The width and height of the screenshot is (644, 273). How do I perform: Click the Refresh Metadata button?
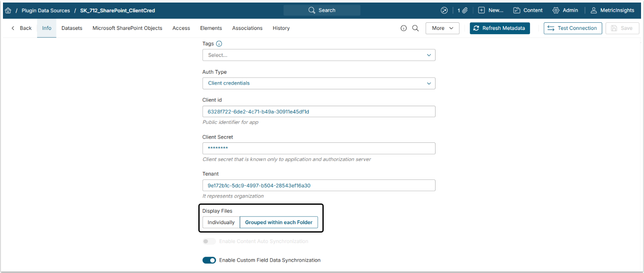coord(500,28)
